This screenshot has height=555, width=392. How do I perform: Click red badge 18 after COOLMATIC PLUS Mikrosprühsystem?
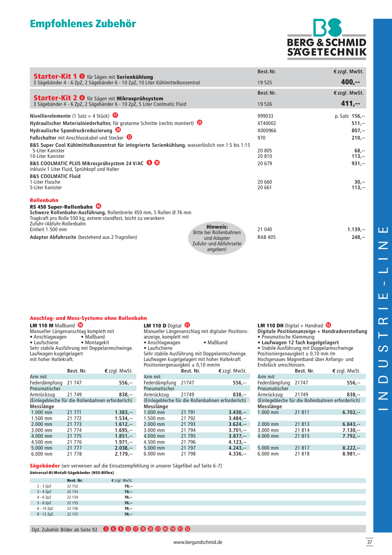pyautogui.click(x=157, y=163)
